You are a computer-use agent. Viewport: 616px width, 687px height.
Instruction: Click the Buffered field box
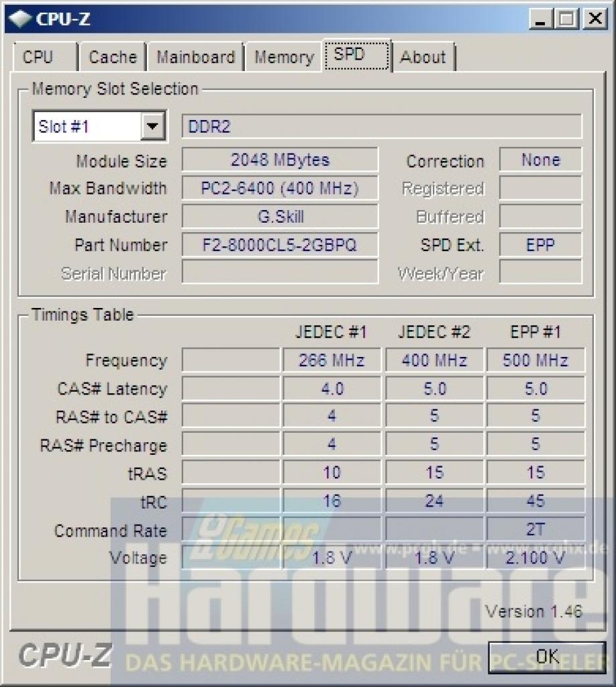coord(541,217)
